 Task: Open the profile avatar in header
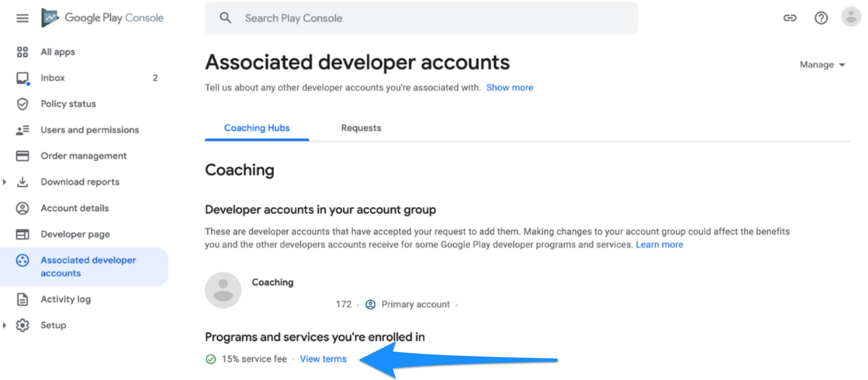coord(851,17)
